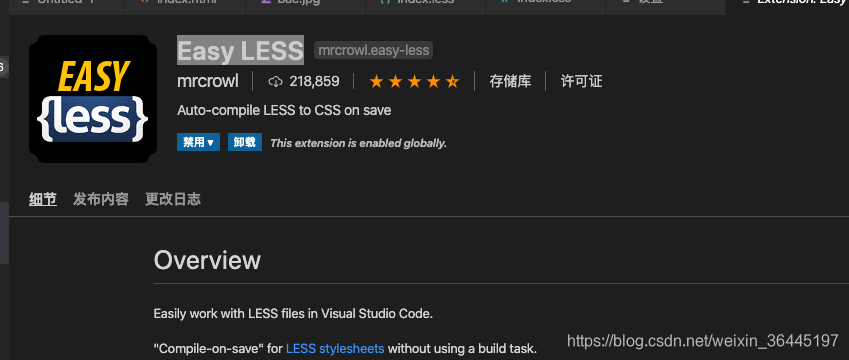Viewport: 849px width, 360px height.
Task: Open the 禁用 dropdown arrow
Action: [211, 142]
